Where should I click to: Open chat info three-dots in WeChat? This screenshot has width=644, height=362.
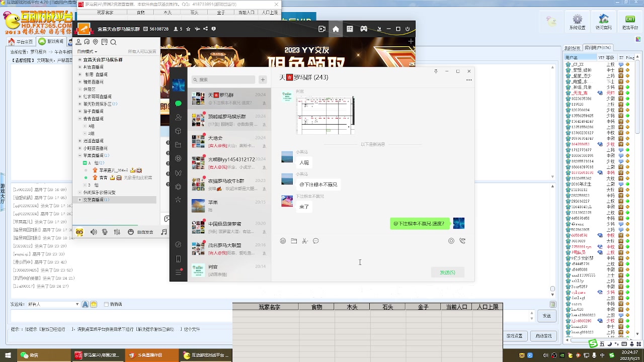(469, 80)
